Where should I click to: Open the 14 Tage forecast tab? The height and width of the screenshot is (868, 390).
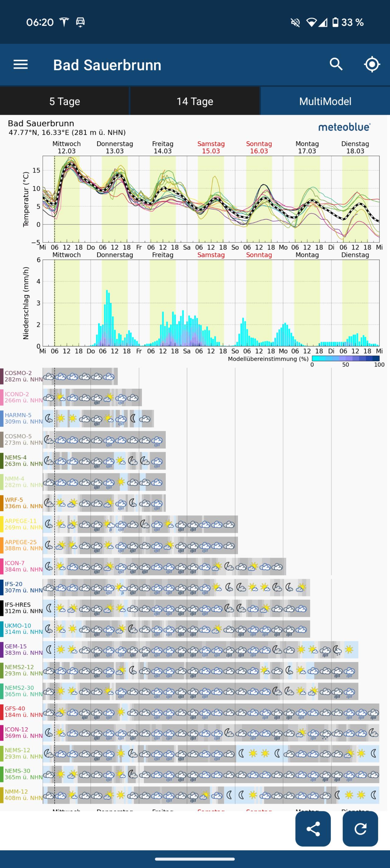coord(195,101)
